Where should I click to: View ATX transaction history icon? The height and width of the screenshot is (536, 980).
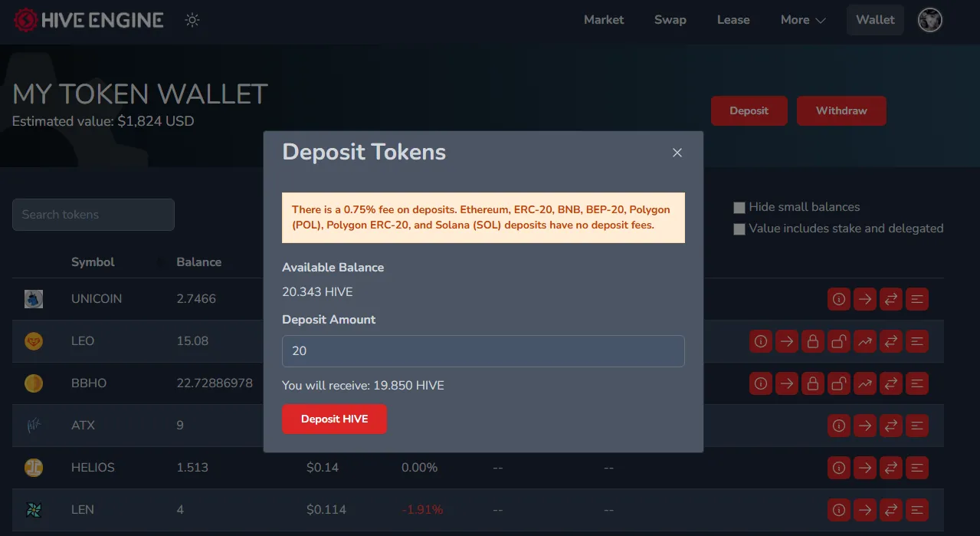917,425
